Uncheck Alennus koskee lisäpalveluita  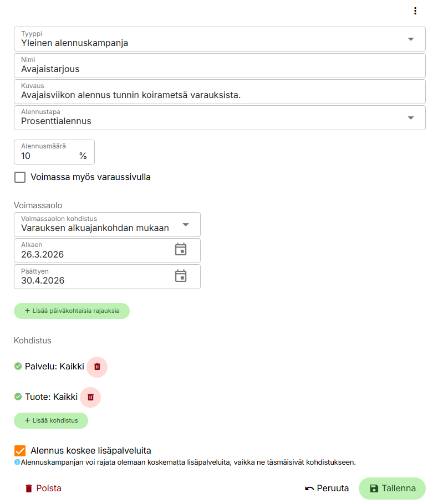click(x=21, y=451)
